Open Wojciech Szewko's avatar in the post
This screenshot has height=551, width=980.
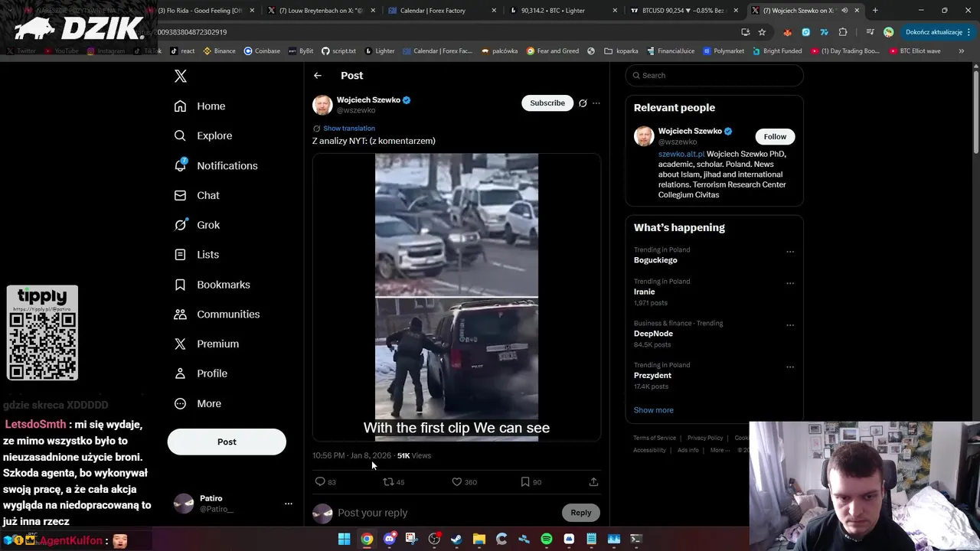point(322,105)
